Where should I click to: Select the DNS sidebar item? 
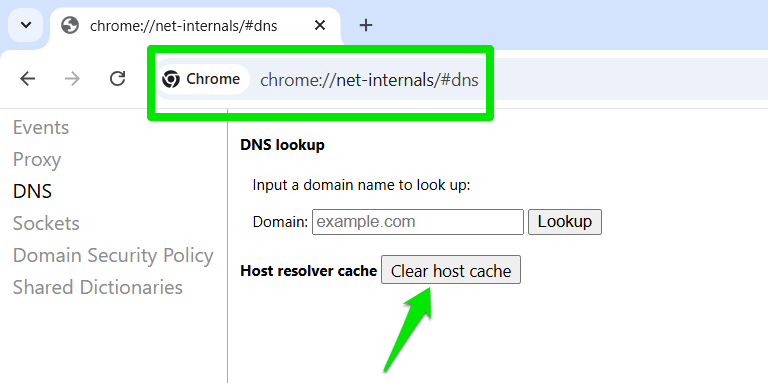coord(32,192)
